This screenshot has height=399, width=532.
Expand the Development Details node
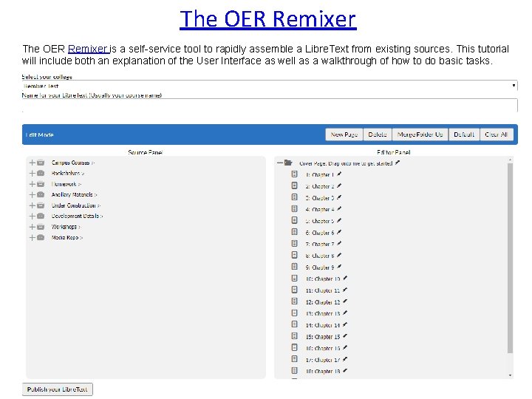point(33,216)
